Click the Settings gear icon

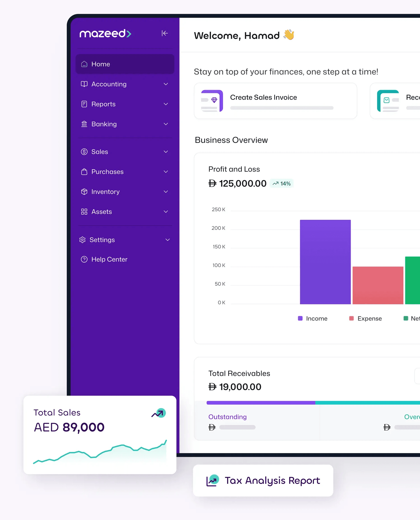(x=82, y=240)
